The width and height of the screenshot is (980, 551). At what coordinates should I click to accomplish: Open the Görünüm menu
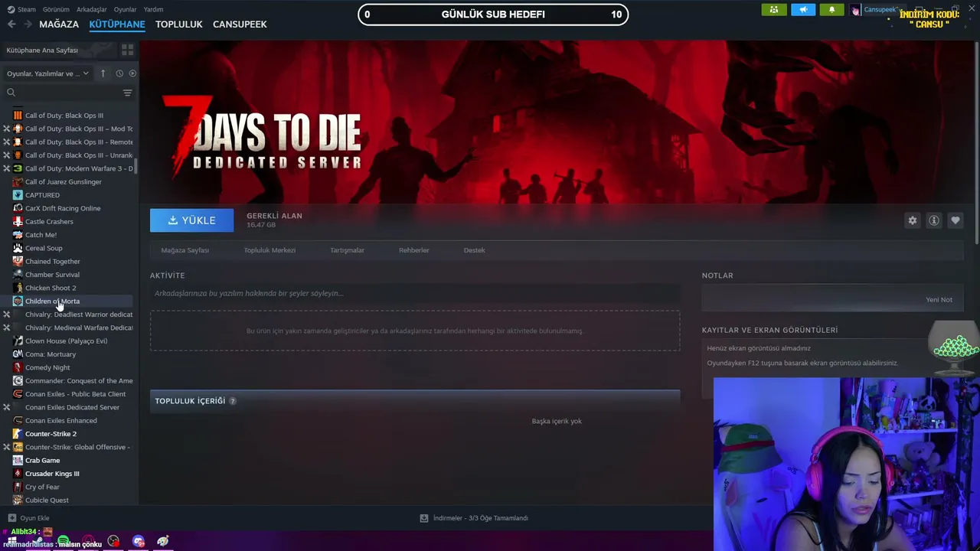pyautogui.click(x=56, y=9)
